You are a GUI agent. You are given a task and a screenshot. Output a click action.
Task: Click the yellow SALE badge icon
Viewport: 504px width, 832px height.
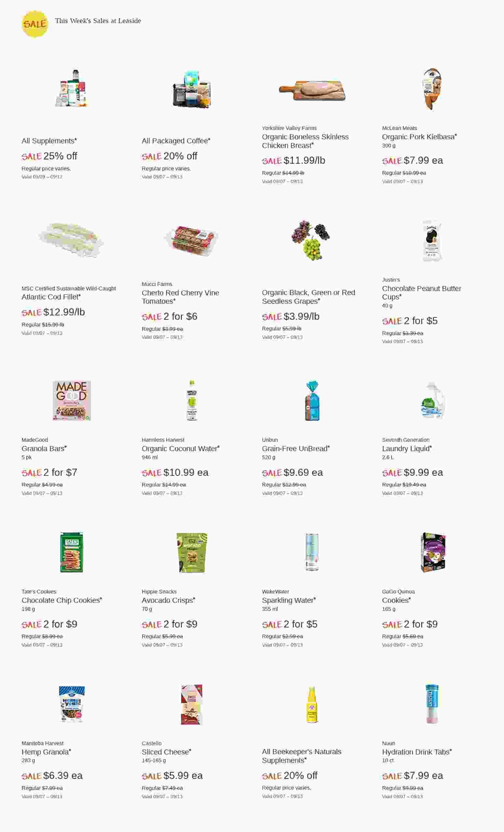[x=34, y=24]
